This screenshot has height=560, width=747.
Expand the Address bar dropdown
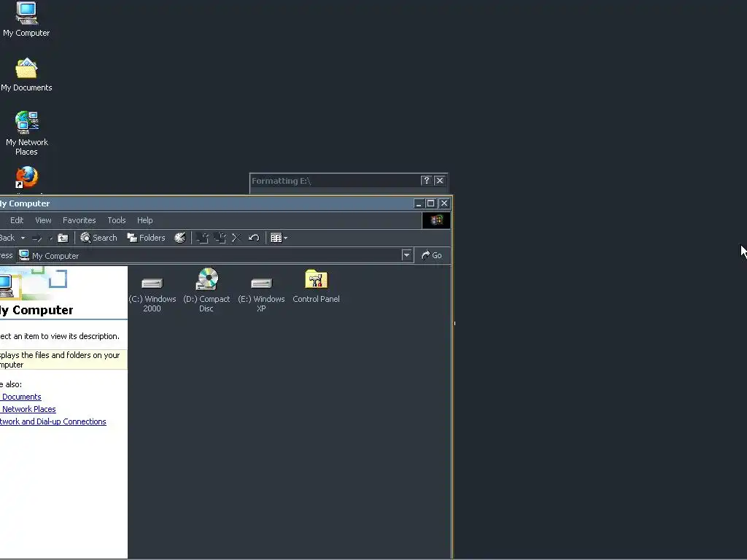(x=406, y=255)
